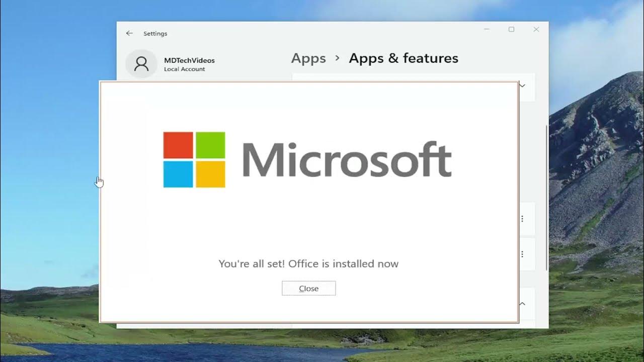Viewport: 644px width, 362px height.
Task: Minimize the Settings window
Action: (x=487, y=30)
